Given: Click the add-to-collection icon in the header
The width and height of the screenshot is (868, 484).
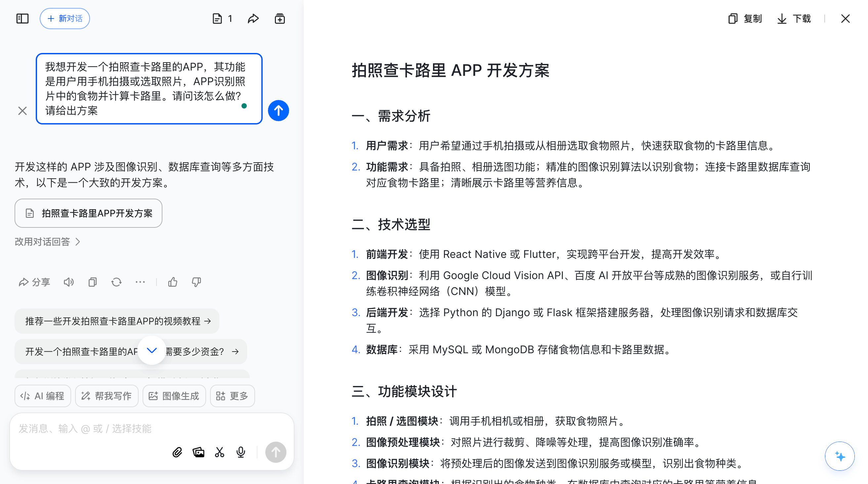Looking at the screenshot, I should click(x=280, y=19).
